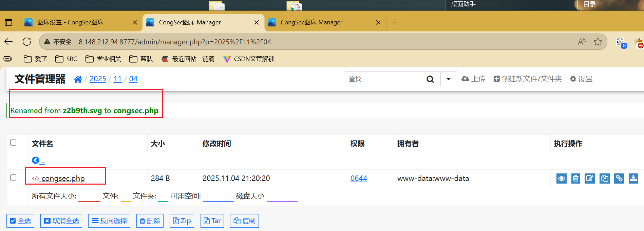Click the copy-to icon in the file row

(604, 178)
